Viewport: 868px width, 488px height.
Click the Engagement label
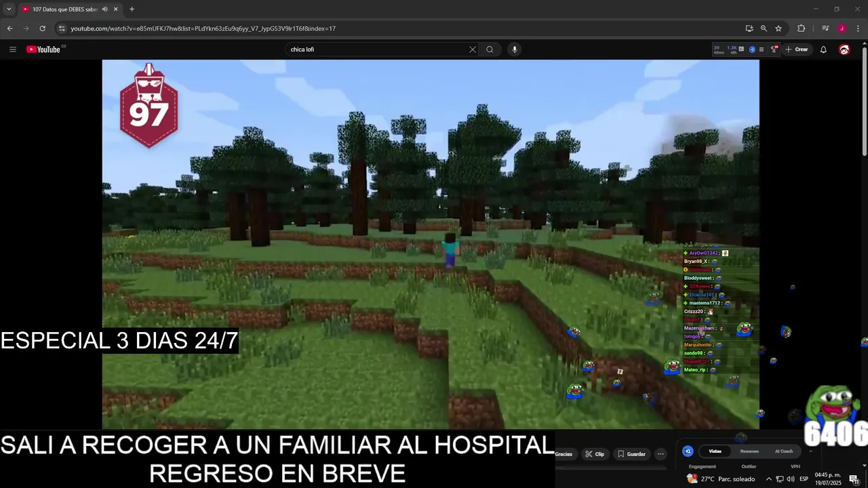point(702,466)
